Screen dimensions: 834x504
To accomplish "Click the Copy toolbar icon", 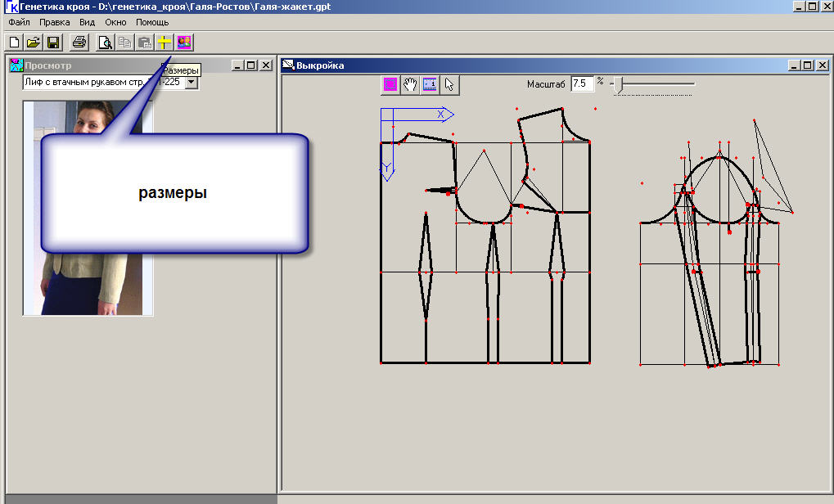I will tap(125, 43).
